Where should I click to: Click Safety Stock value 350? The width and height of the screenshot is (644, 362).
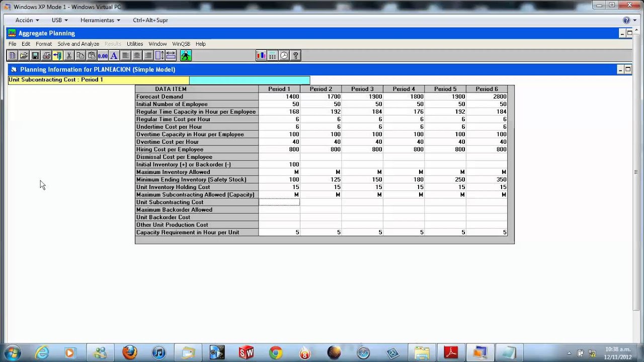[x=487, y=179]
